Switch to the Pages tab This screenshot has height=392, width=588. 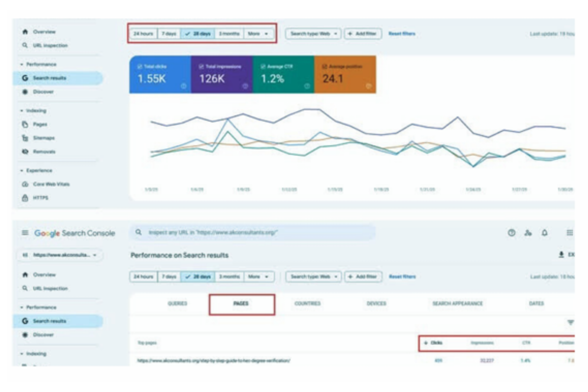coord(241,303)
